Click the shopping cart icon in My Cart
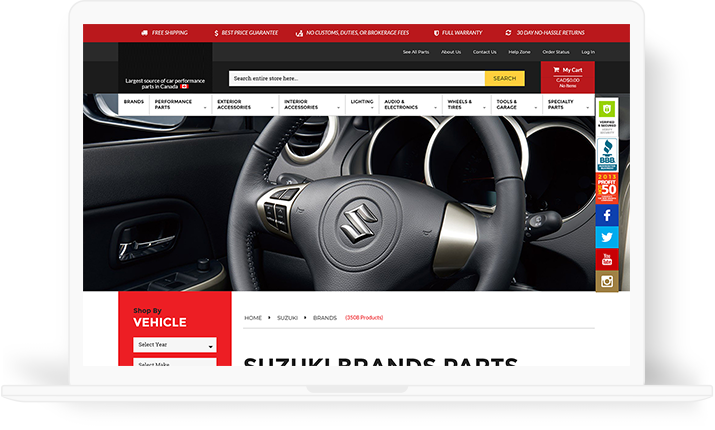The width and height of the screenshot is (715, 430). coord(556,70)
